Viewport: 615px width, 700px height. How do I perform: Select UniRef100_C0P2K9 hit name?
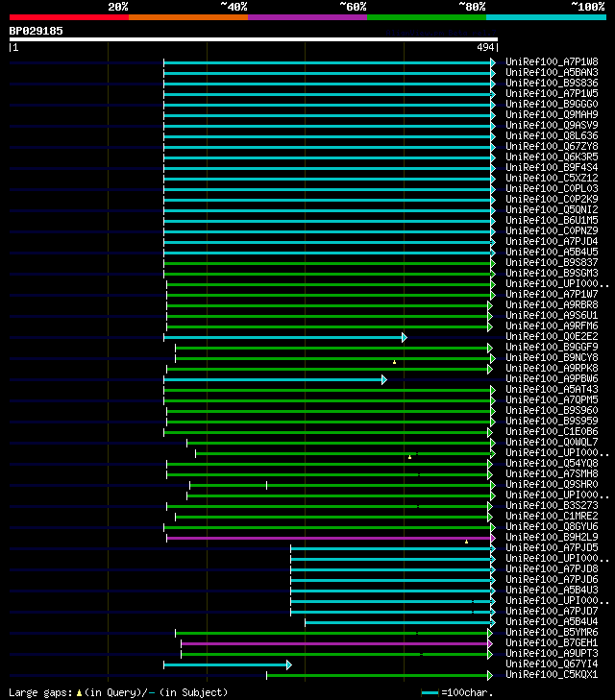coord(552,199)
